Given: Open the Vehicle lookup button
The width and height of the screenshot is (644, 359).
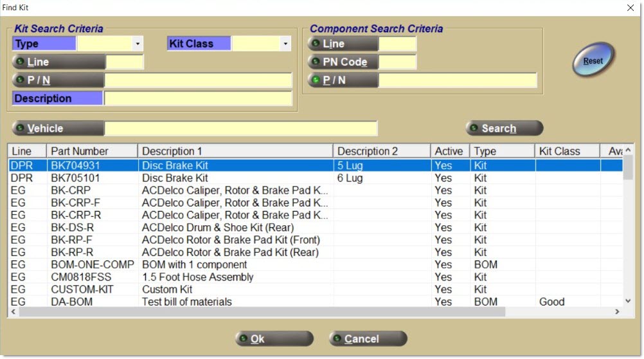Looking at the screenshot, I should (58, 129).
